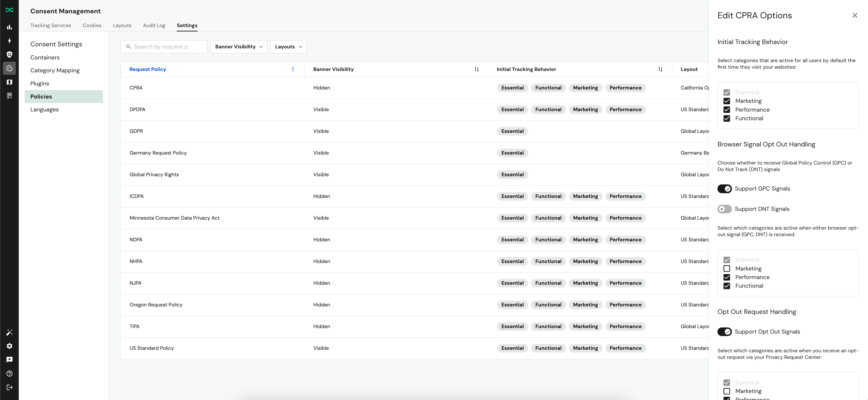Open Minnesota Consumer Data Privacy Act row
The height and width of the screenshot is (400, 868).
(x=415, y=218)
